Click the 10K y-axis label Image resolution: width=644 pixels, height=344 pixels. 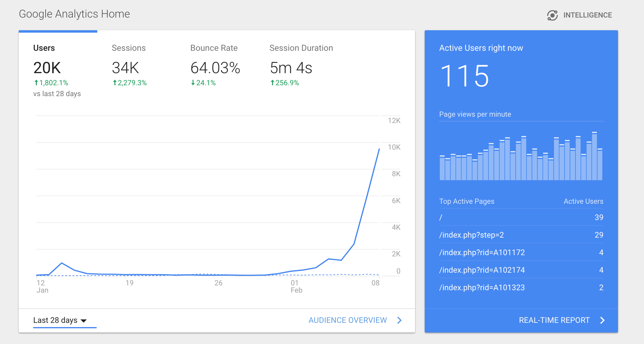[394, 147]
